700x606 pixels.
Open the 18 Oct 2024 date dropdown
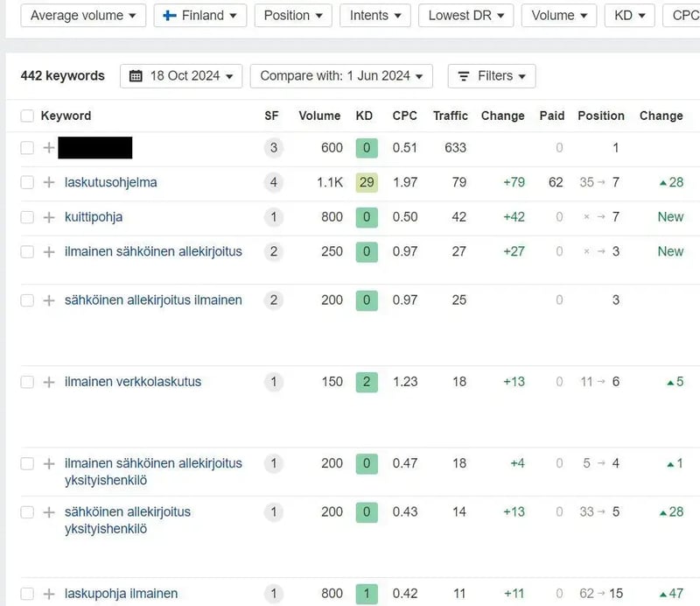181,76
